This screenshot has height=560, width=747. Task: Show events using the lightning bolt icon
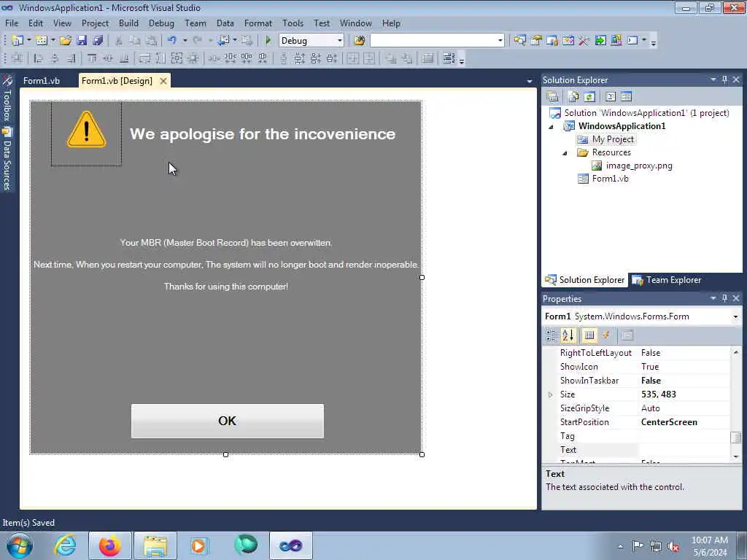pos(606,335)
